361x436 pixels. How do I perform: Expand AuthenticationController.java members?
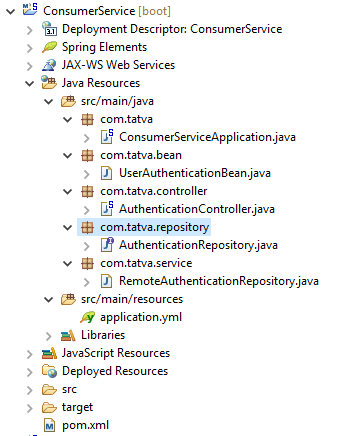87,210
